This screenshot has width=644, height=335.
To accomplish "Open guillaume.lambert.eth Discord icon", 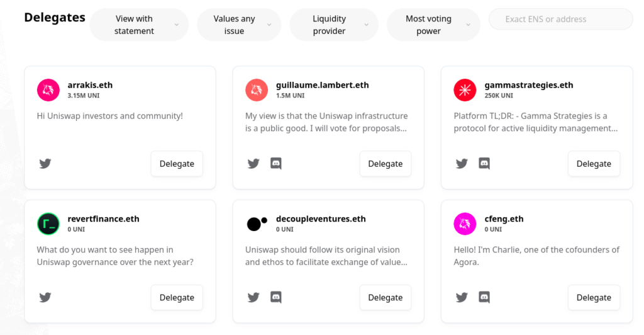I will pyautogui.click(x=275, y=164).
